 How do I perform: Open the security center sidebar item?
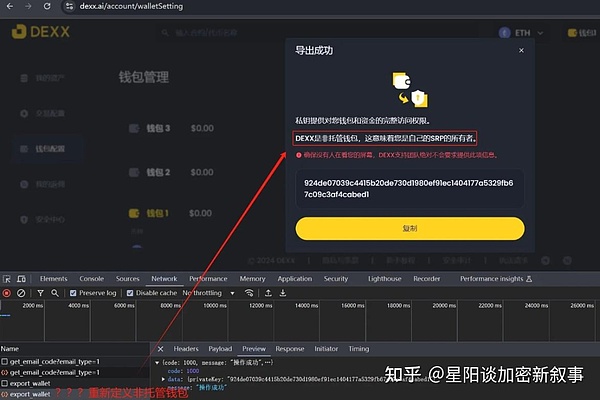(x=42, y=220)
